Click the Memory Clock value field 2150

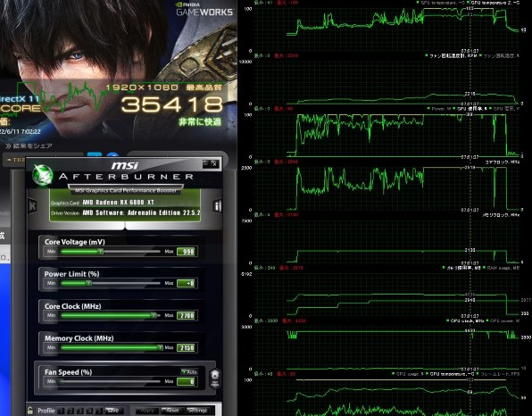187,348
